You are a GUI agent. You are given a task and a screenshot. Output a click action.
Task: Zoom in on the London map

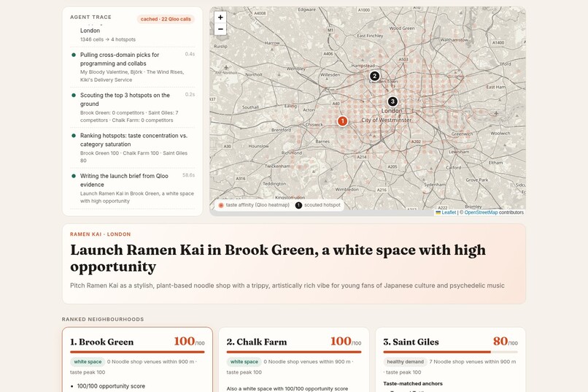220,18
